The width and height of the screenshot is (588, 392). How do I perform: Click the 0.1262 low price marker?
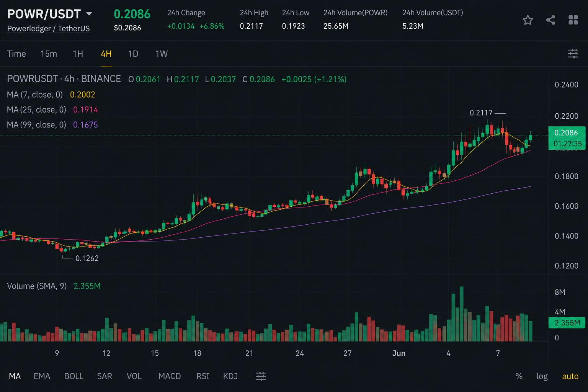point(87,258)
